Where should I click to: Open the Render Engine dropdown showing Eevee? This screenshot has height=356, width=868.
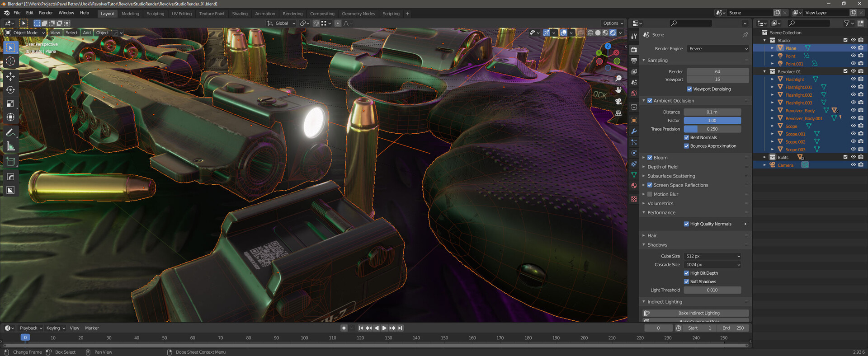718,49
